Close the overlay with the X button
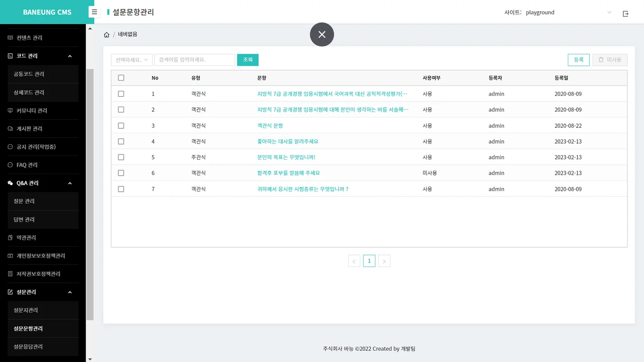 (322, 34)
